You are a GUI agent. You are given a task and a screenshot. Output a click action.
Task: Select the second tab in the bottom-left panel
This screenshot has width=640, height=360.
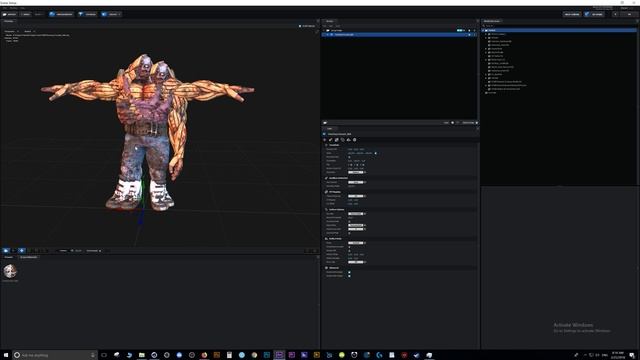pyautogui.click(x=29, y=258)
